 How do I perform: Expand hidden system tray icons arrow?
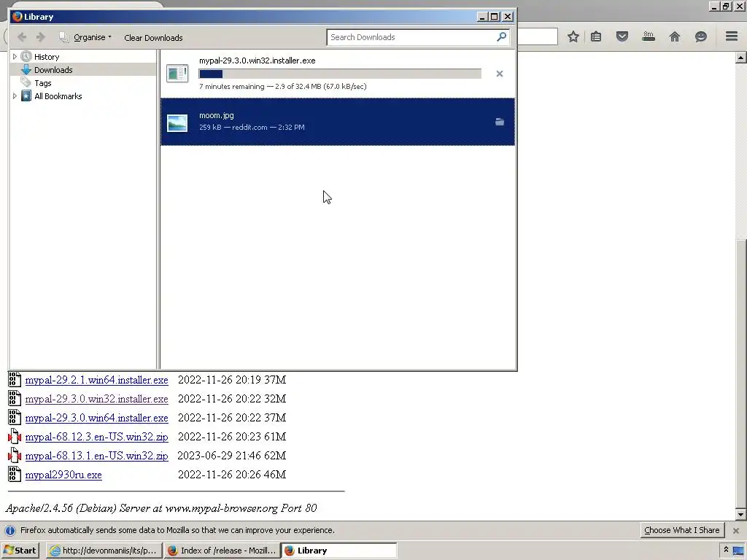(x=726, y=550)
